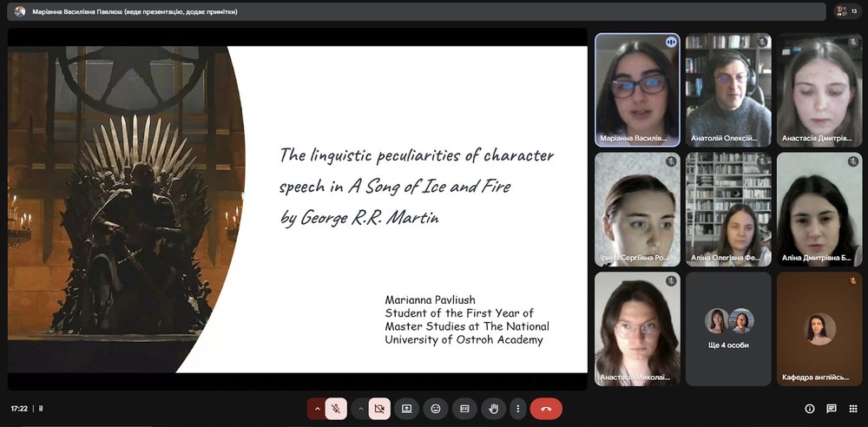
Task: Leave the call with red hang-up button
Action: (546, 408)
